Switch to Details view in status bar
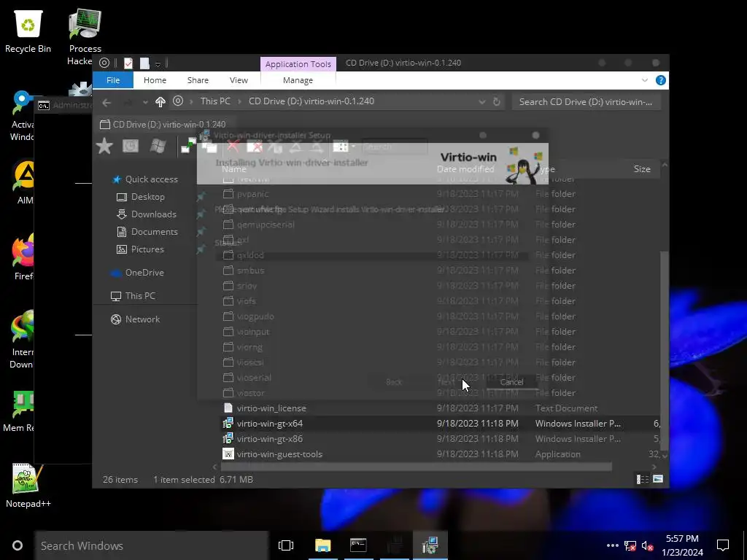This screenshot has height=560, width=747. 642,479
